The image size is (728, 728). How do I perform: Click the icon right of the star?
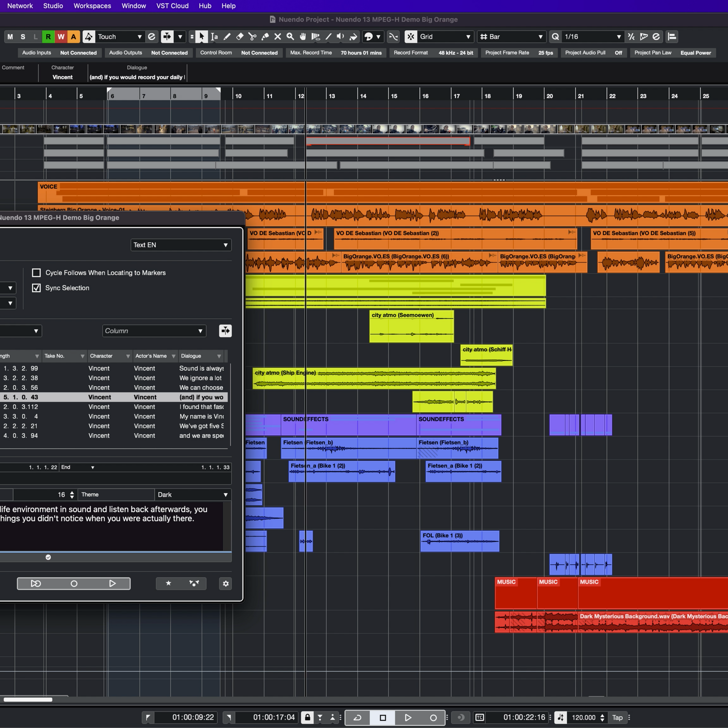pyautogui.click(x=194, y=584)
